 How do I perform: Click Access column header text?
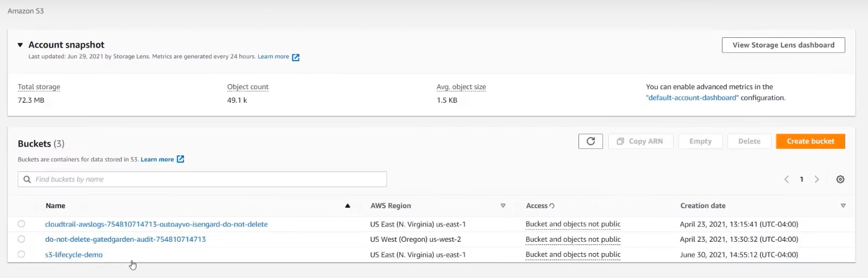537,206
